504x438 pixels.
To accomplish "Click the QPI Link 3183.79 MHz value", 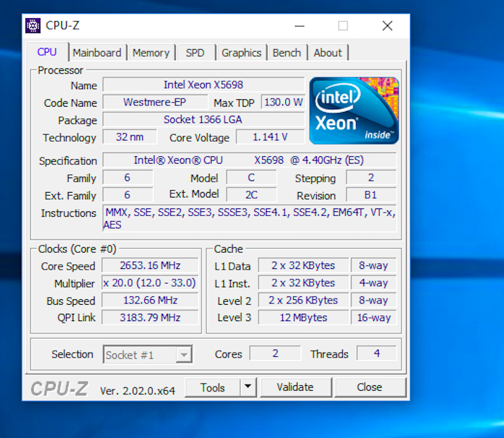I will coord(150,317).
